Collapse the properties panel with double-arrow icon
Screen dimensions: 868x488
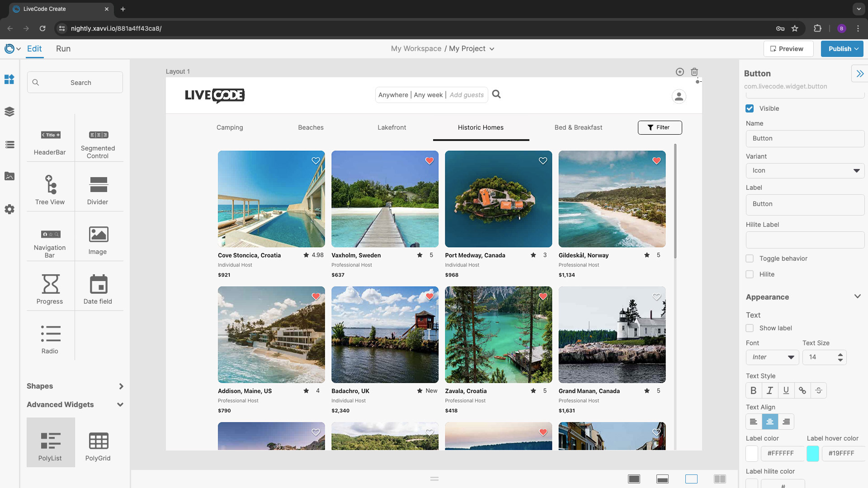859,74
